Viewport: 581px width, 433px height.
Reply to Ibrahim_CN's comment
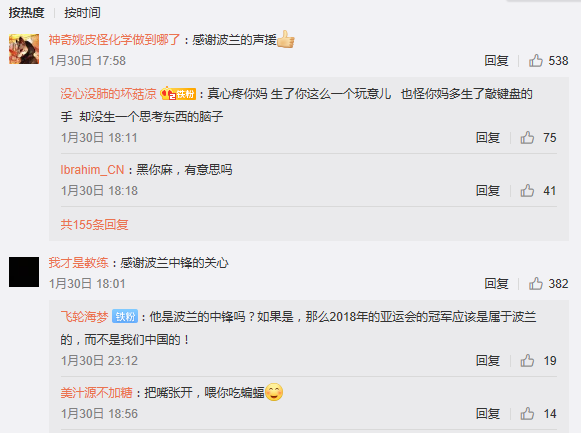(x=488, y=190)
